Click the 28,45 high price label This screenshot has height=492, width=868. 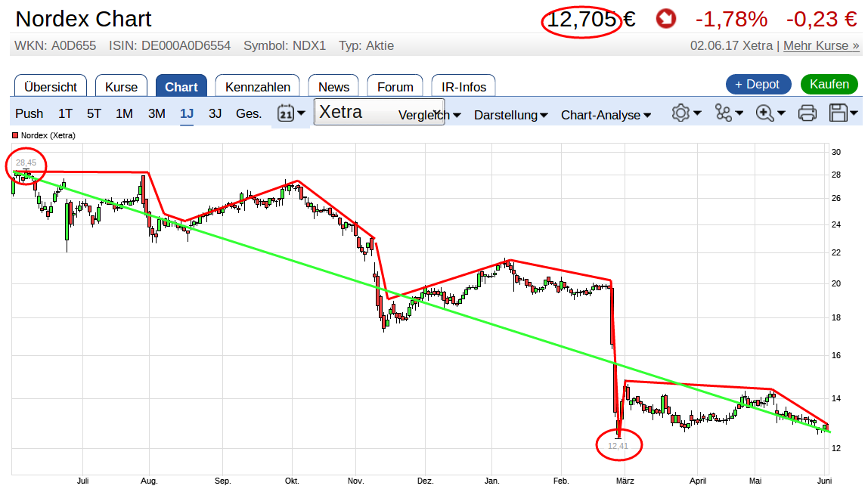pos(26,162)
